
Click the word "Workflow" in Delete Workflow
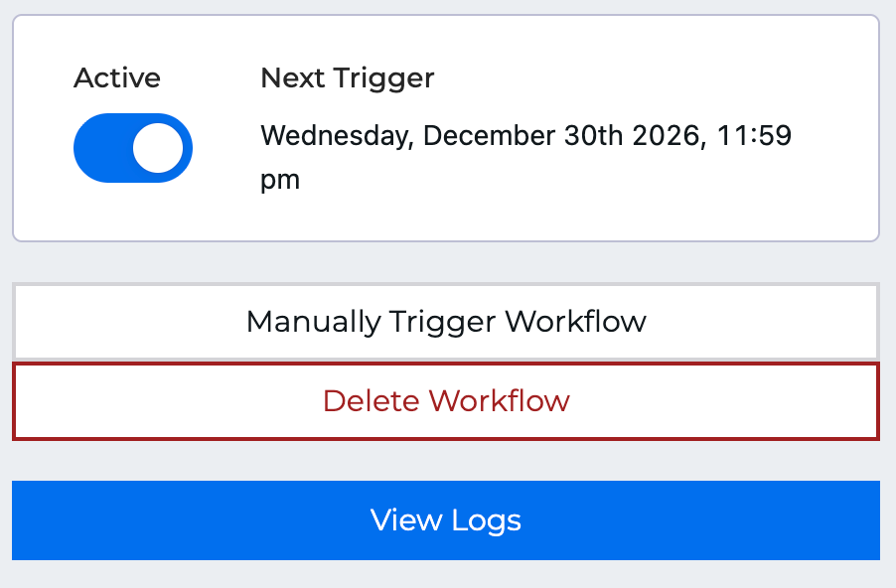click(500, 401)
